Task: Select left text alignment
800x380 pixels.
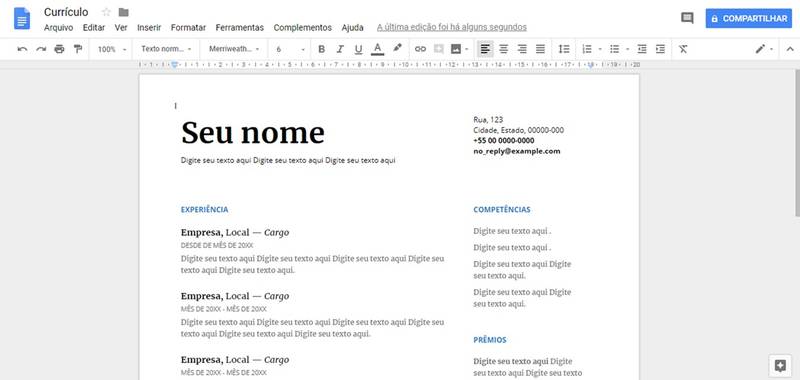Action: [x=485, y=49]
